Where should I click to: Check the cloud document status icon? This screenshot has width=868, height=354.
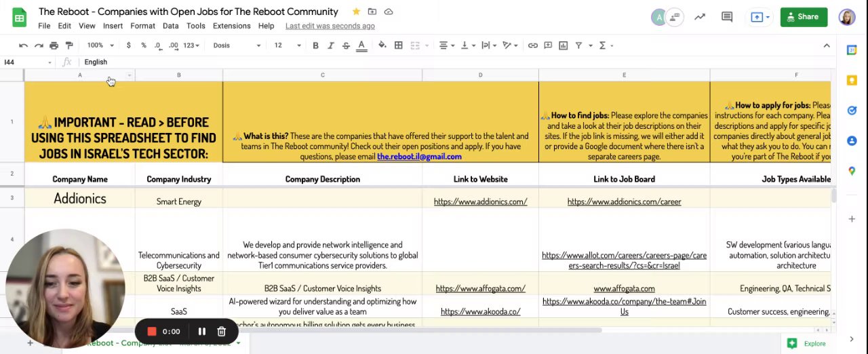389,12
